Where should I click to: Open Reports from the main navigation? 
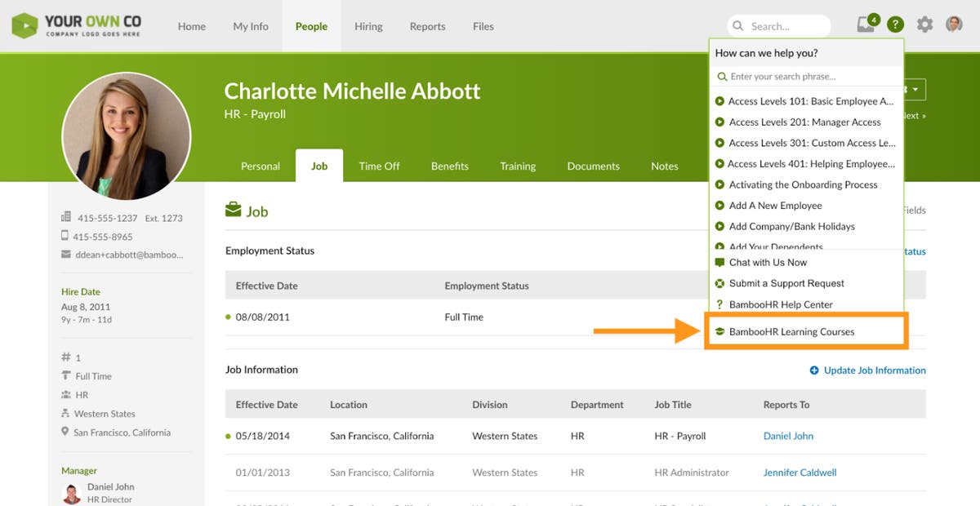[x=427, y=26]
